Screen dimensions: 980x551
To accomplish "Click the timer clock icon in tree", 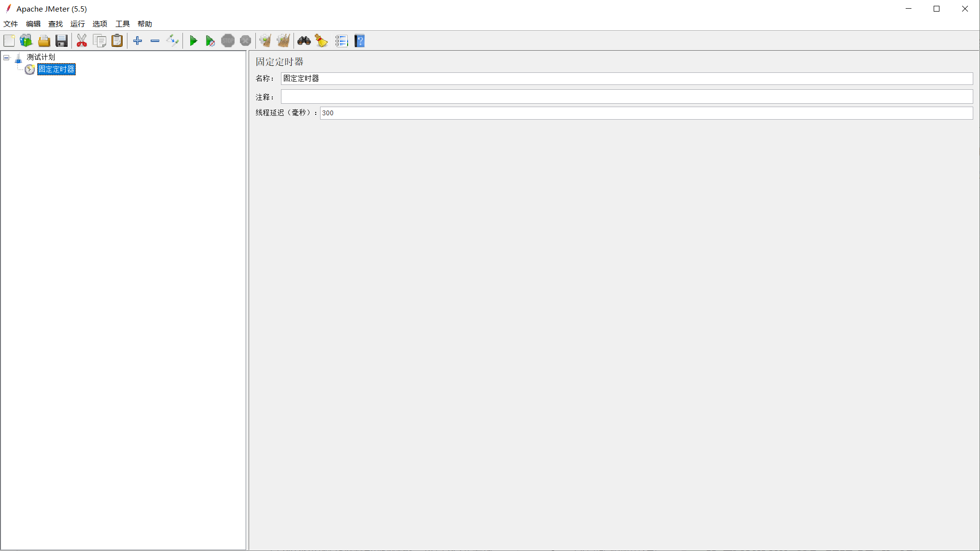I will (x=30, y=69).
